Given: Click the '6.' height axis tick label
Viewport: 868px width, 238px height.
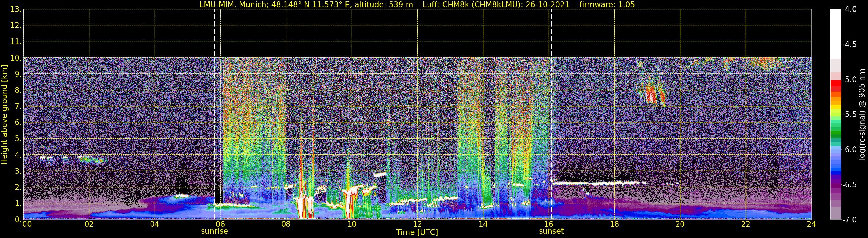Looking at the screenshot, I should point(18,122).
